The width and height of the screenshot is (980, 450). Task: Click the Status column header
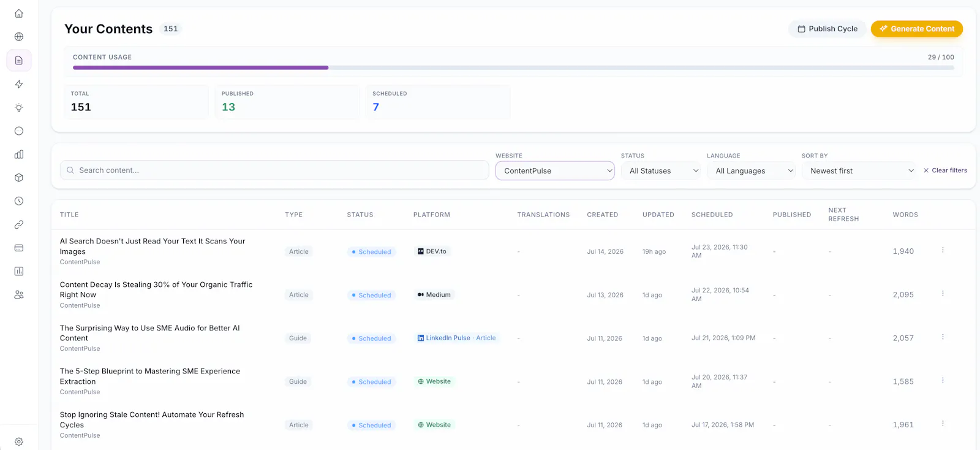click(360, 215)
